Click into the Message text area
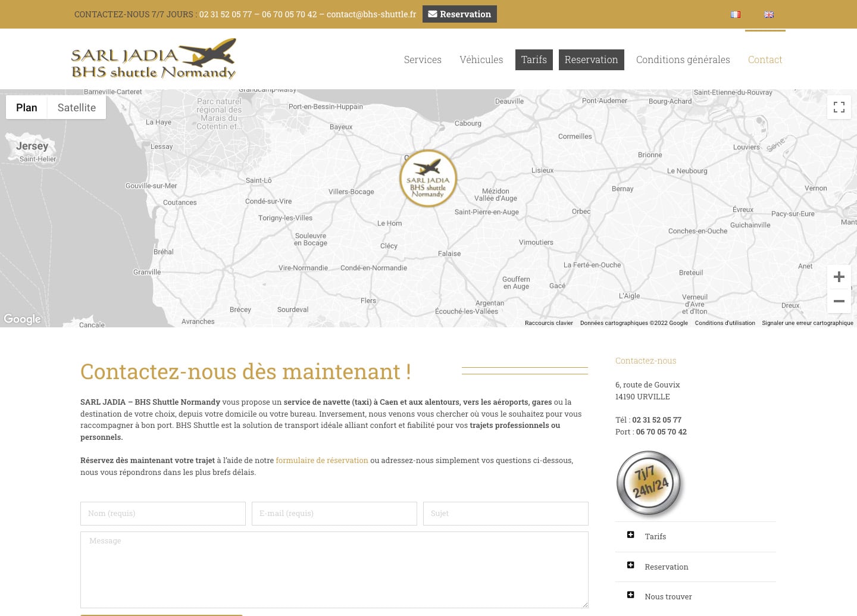857x616 pixels. point(334,570)
